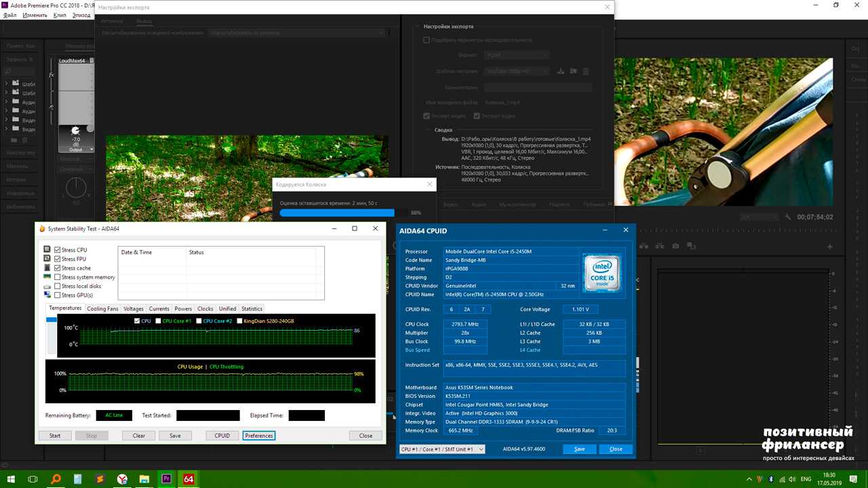This screenshot has height=488, width=868.
Task: Show the CPU Core #1 temperature graph
Action: click(159, 321)
